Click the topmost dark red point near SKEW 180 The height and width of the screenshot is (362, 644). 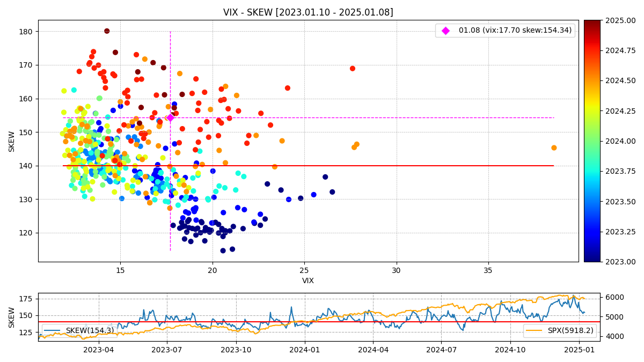tap(107, 31)
